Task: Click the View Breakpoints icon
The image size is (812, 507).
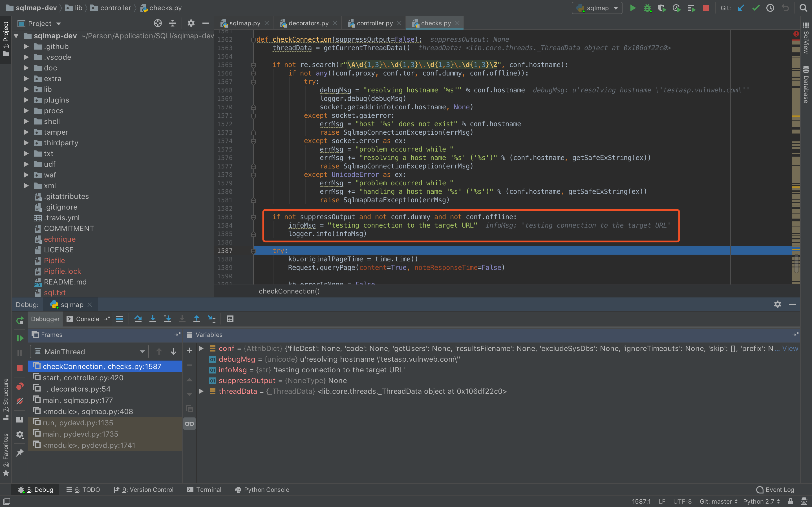Action: [x=20, y=386]
